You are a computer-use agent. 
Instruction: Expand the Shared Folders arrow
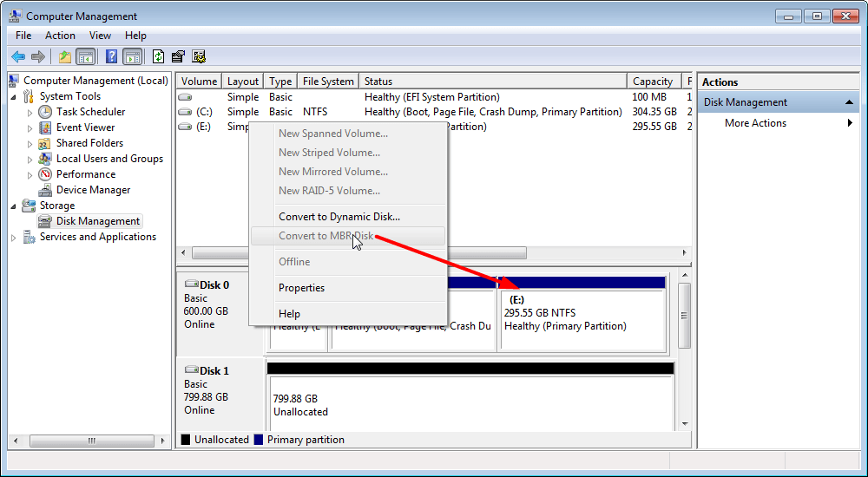30,144
